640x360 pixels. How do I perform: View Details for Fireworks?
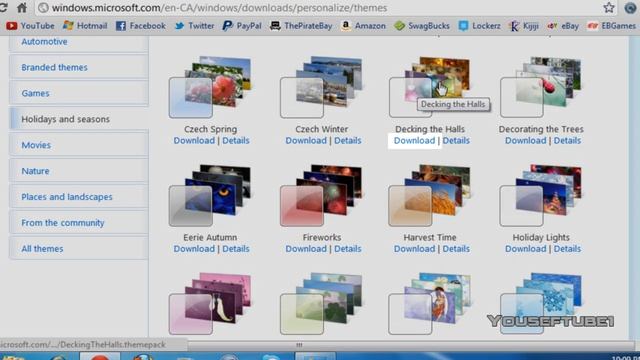coord(348,249)
